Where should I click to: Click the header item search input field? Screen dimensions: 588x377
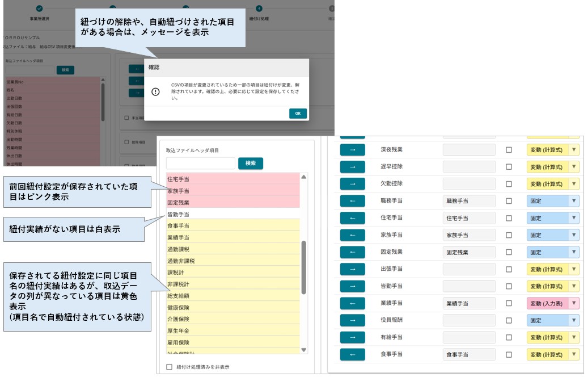201,163
